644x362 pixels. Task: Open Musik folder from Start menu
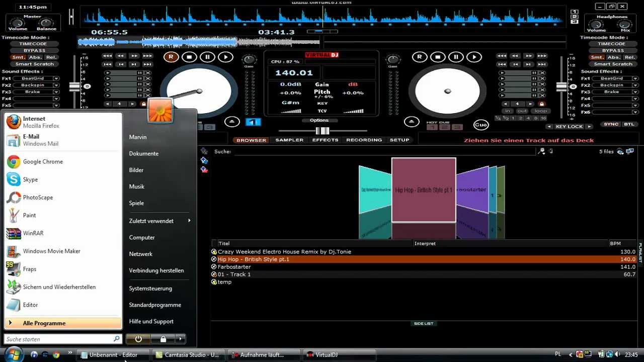click(x=136, y=187)
